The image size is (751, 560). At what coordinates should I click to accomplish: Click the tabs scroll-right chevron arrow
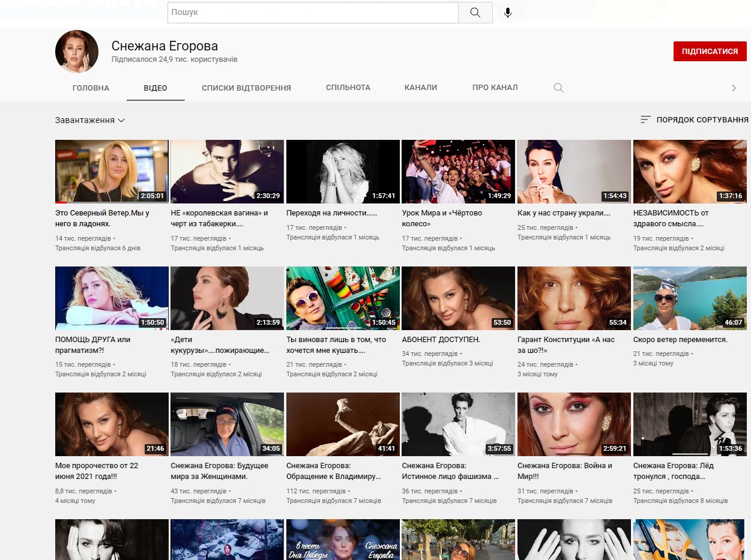coord(734,88)
